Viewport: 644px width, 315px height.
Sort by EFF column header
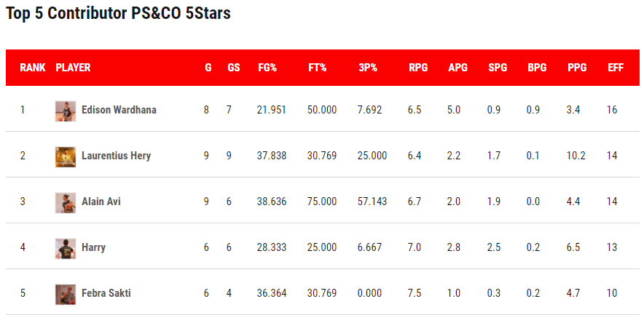click(616, 68)
